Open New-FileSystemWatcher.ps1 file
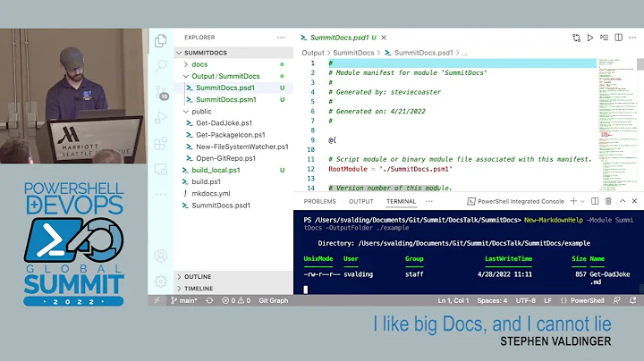Image resolution: width=644 pixels, height=361 pixels. (233, 147)
